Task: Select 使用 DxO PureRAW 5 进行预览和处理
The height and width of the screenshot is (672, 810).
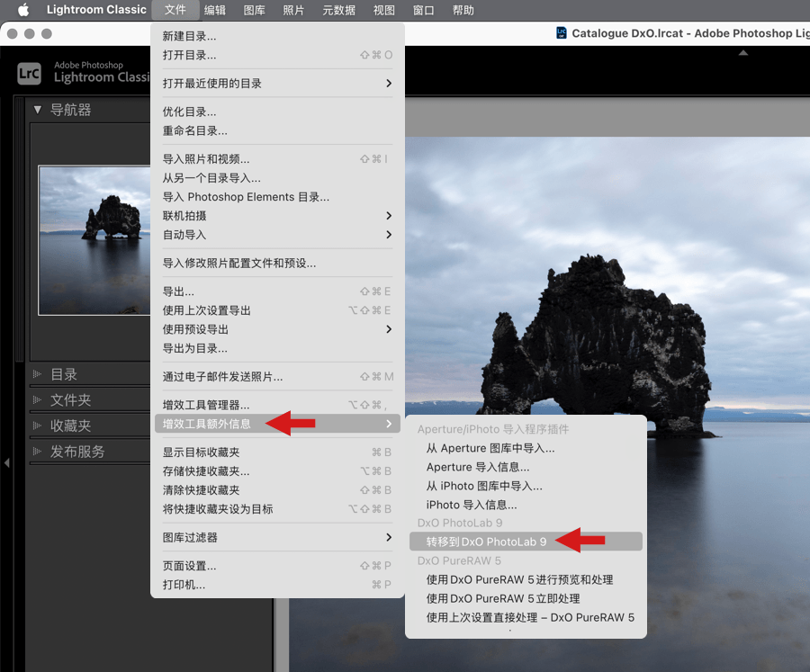Action: coord(526,579)
